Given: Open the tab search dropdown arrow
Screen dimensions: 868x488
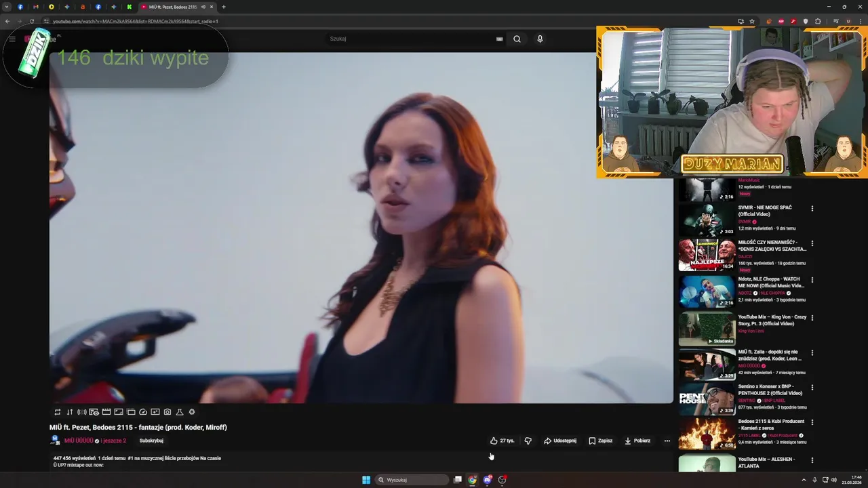Looking at the screenshot, I should point(6,7).
